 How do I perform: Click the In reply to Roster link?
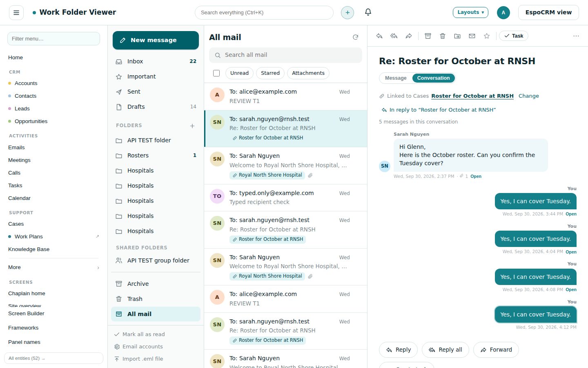pos(439,110)
